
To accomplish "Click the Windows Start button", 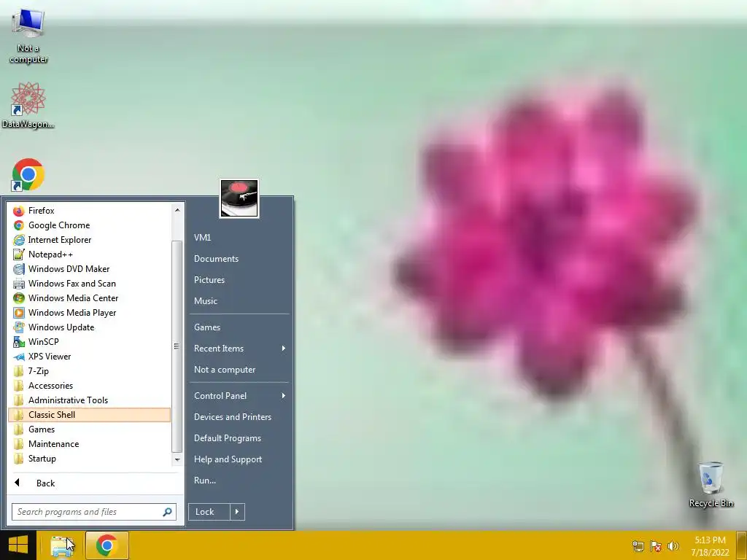I will [18, 545].
